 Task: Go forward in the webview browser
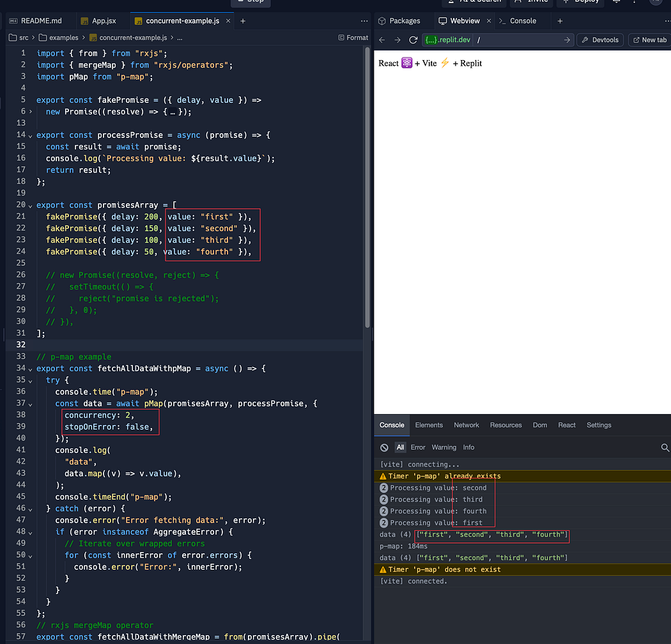[397, 40]
